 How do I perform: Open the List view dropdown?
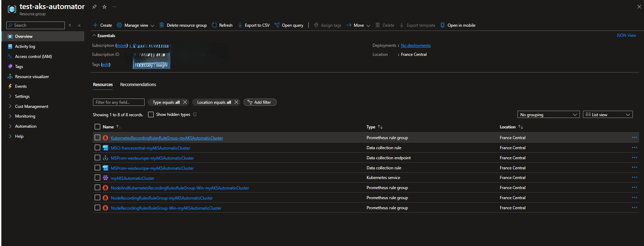[x=608, y=114]
